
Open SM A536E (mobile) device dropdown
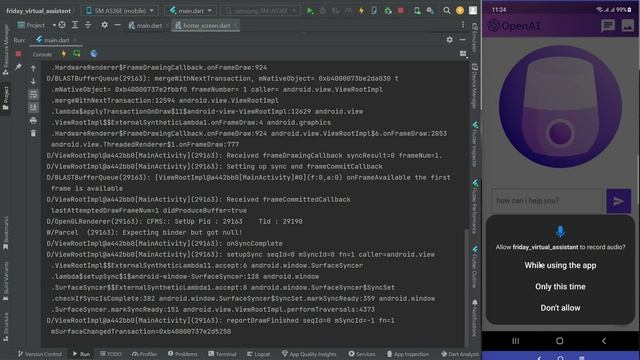tap(120, 11)
